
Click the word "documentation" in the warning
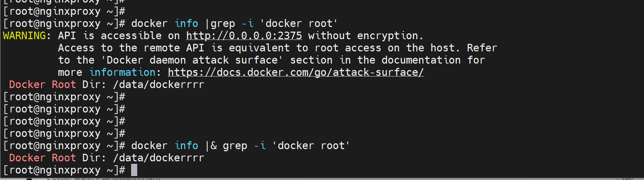421,60
